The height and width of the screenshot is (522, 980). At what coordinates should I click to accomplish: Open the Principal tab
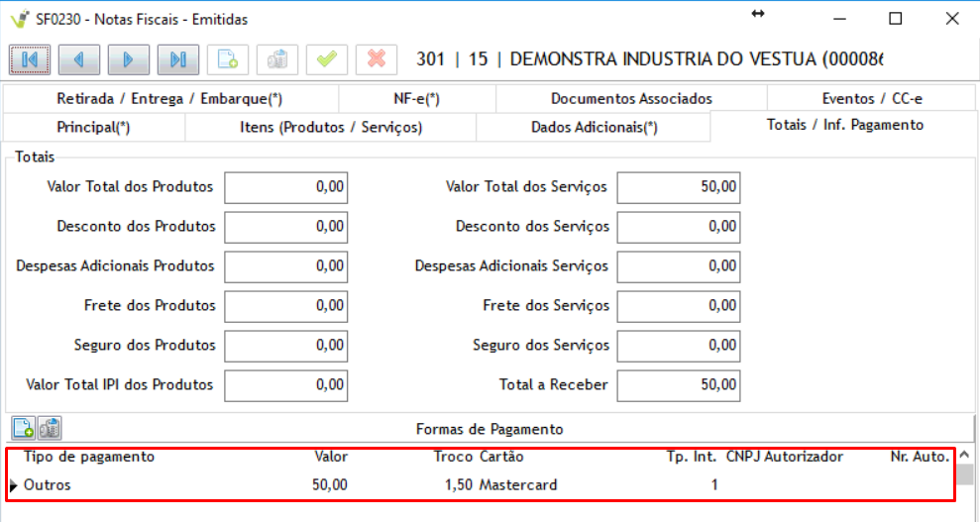pyautogui.click(x=93, y=128)
